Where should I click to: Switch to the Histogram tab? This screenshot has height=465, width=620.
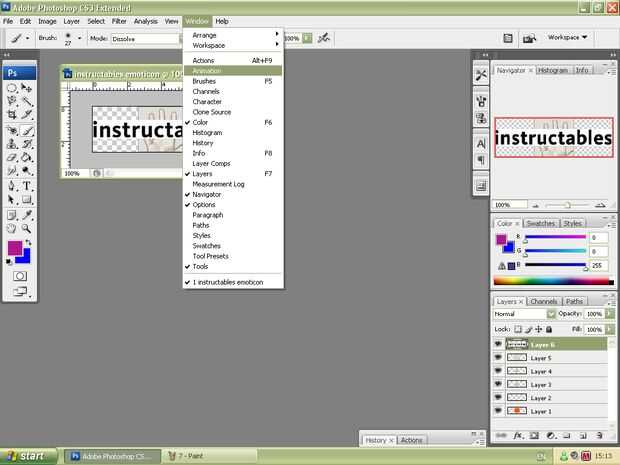pyautogui.click(x=552, y=70)
